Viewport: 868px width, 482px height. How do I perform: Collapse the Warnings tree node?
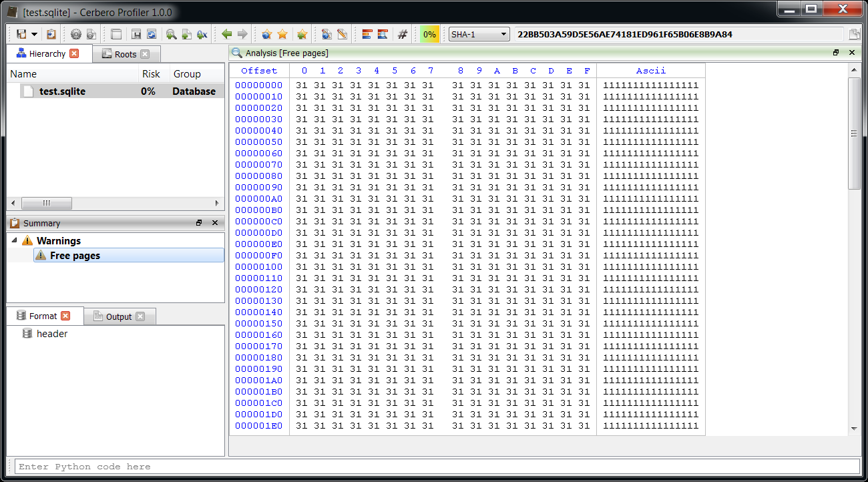point(15,240)
